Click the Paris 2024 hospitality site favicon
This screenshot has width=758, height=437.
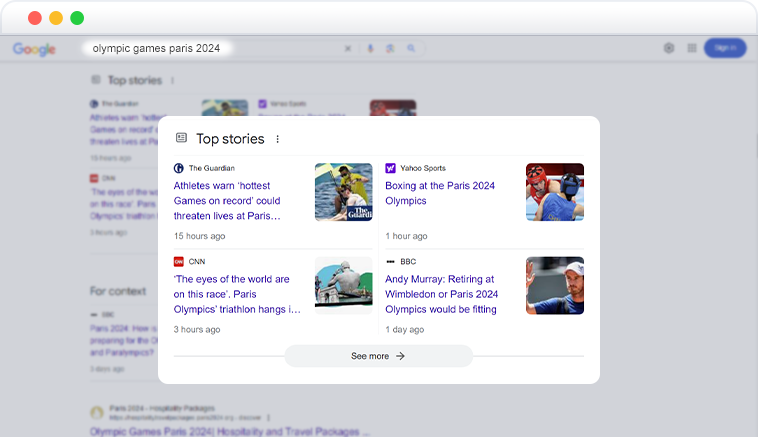tap(97, 412)
